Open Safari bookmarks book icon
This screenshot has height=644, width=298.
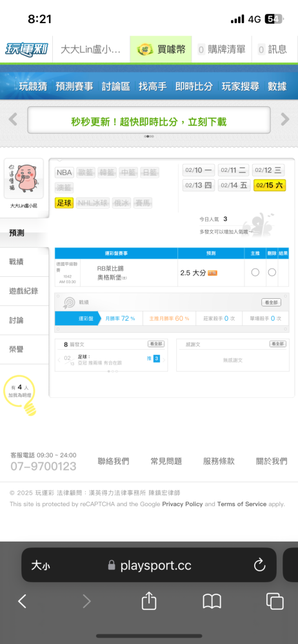click(x=212, y=601)
